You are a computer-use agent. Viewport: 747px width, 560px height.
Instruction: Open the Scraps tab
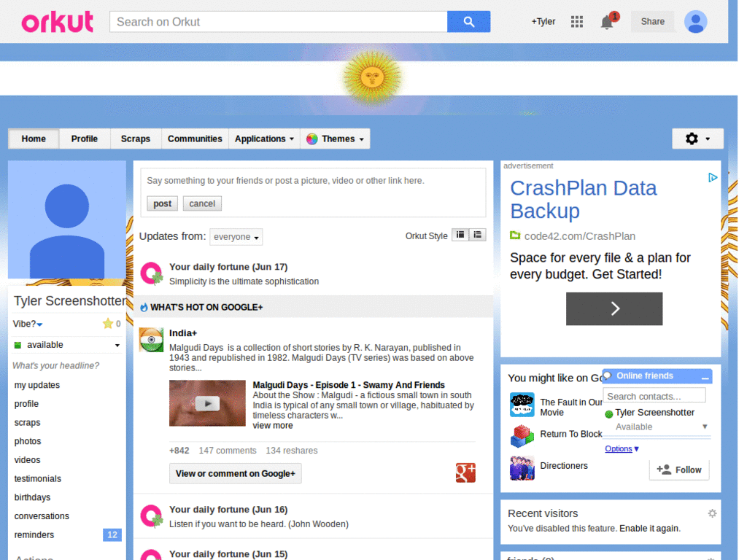point(135,139)
